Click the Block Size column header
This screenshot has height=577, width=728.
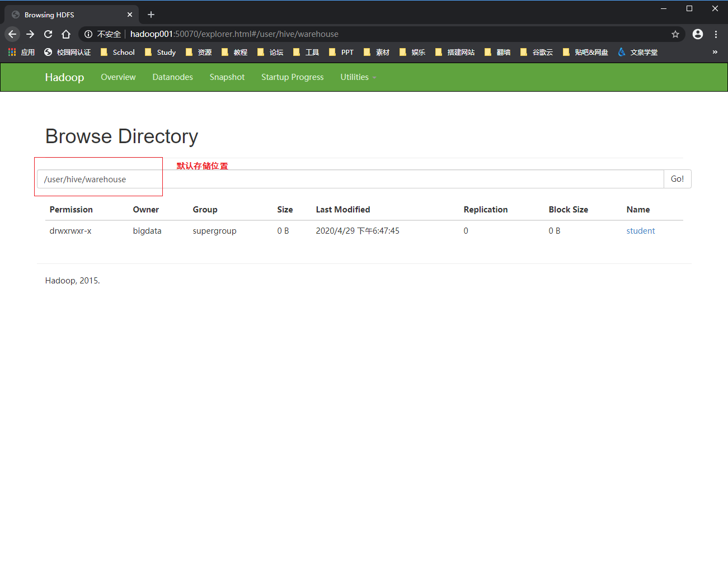[x=569, y=210]
